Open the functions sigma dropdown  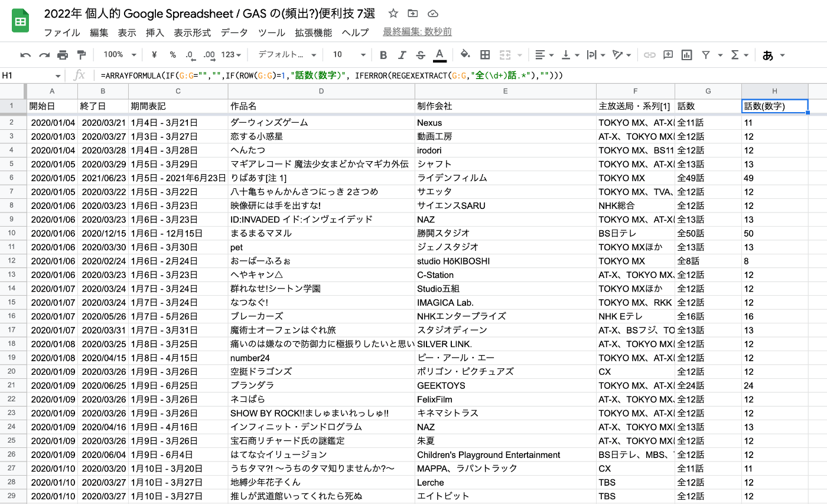click(740, 55)
